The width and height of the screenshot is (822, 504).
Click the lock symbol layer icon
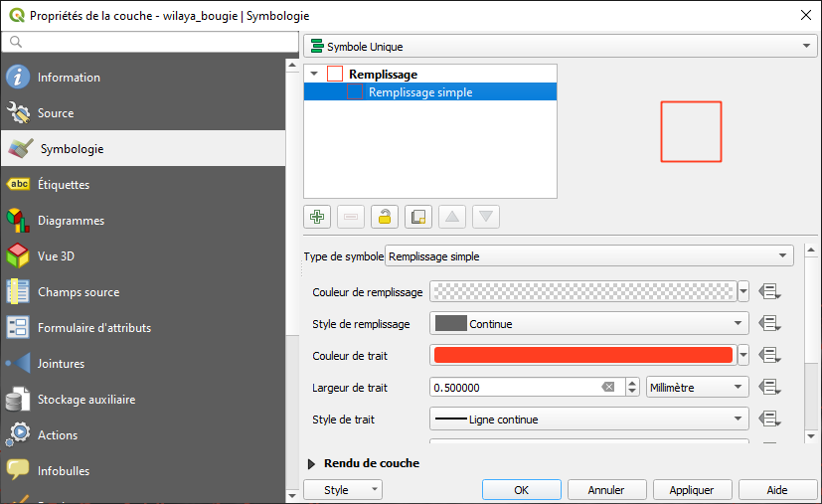[x=385, y=217]
